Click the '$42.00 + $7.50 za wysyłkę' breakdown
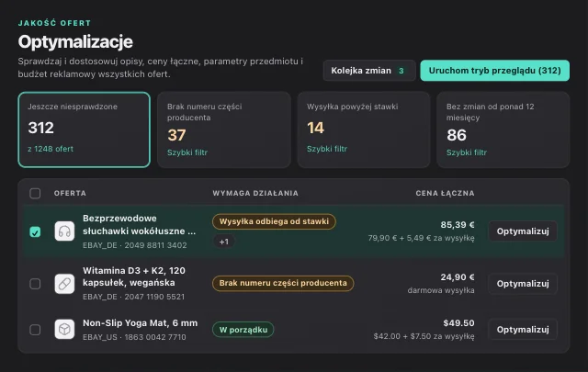This screenshot has width=588, height=372. [424, 336]
